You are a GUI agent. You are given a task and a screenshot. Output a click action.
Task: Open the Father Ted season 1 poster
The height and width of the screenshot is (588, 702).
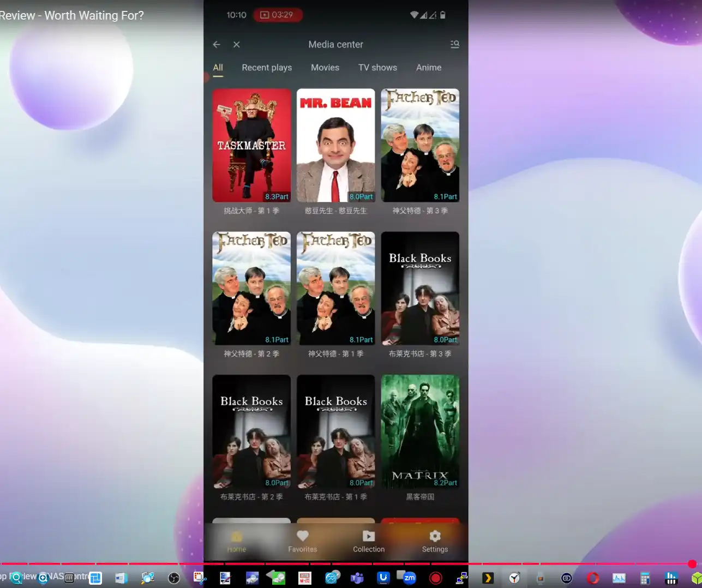tap(336, 289)
